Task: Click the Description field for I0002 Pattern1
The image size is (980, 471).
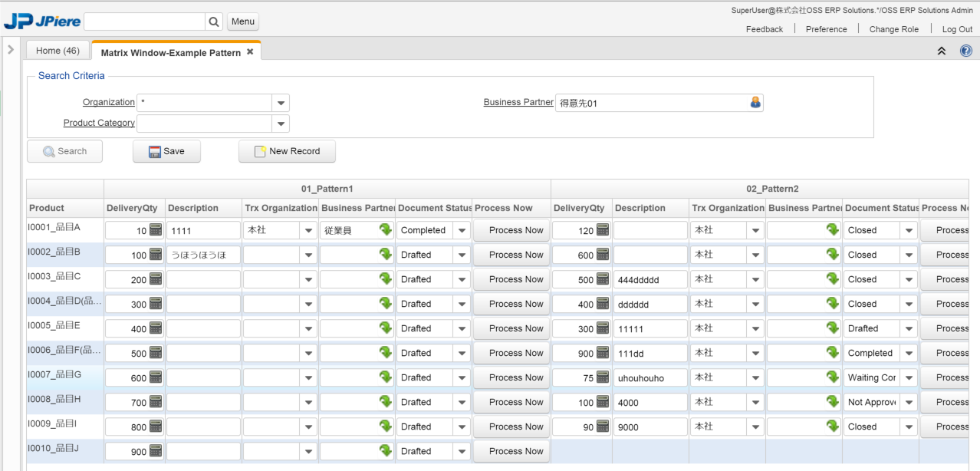Action: (x=203, y=255)
